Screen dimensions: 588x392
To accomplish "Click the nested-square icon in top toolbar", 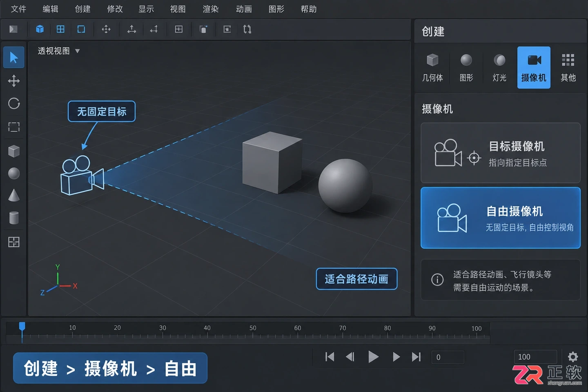I will (227, 29).
